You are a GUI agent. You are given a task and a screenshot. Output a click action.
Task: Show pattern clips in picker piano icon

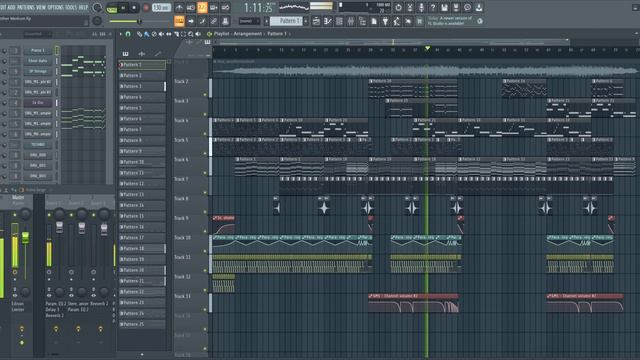pyautogui.click(x=125, y=53)
